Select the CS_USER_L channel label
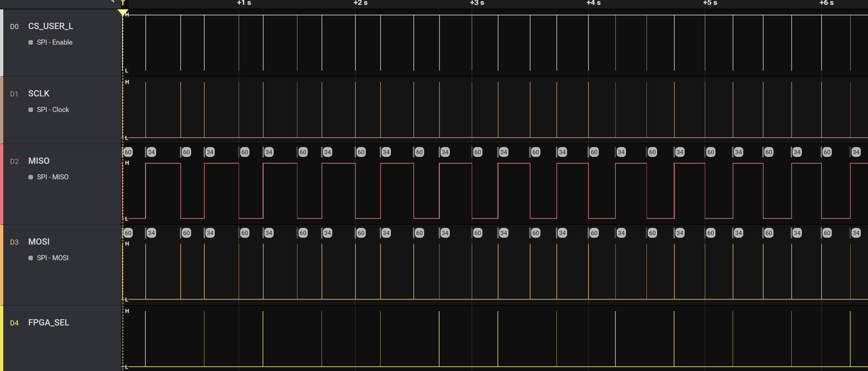 coord(51,26)
